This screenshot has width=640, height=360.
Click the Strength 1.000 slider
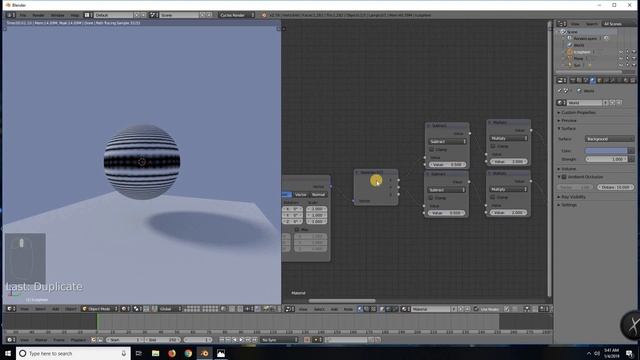tap(606, 159)
